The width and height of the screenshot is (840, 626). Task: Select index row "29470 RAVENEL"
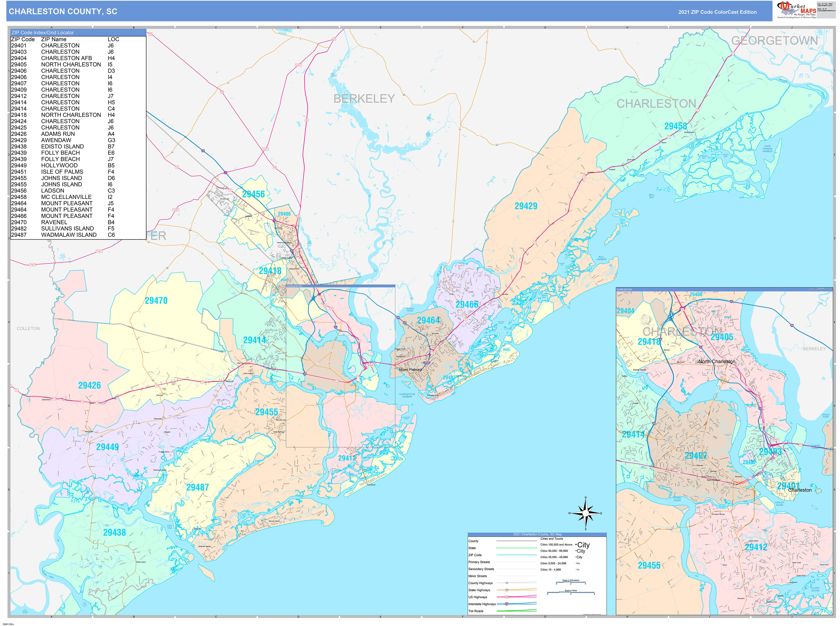click(x=63, y=222)
